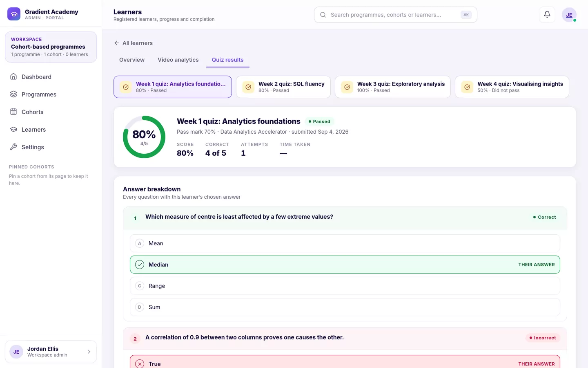The image size is (588, 368).
Task: Click the THEIR ANSWER label on Median
Action: click(537, 265)
